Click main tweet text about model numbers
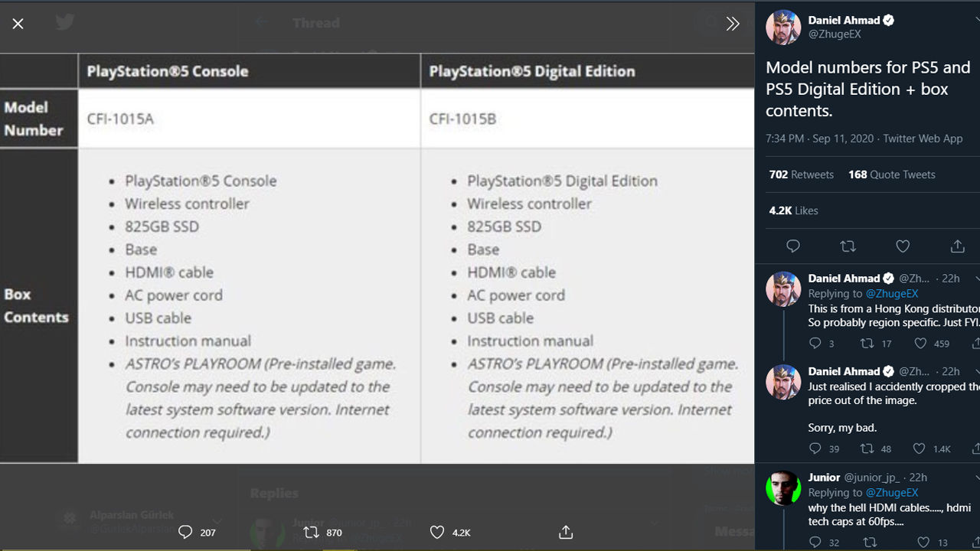The width and height of the screenshot is (980, 551). 867,89
